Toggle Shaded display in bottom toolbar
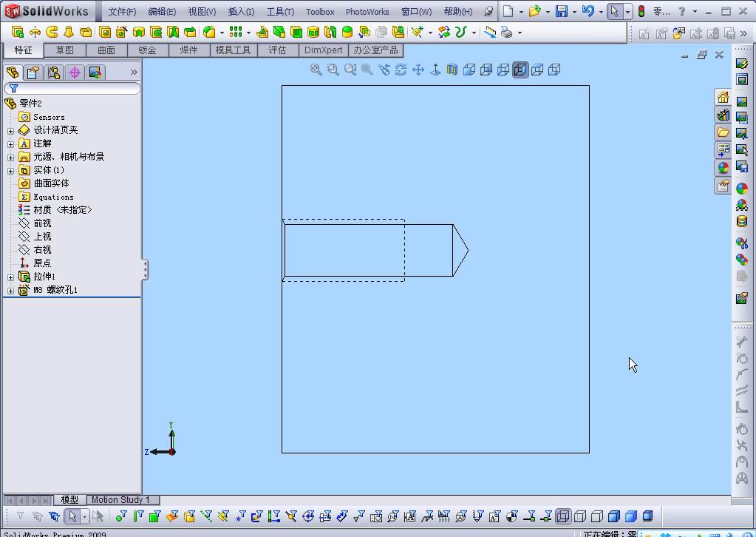756x537 pixels. [x=630, y=516]
